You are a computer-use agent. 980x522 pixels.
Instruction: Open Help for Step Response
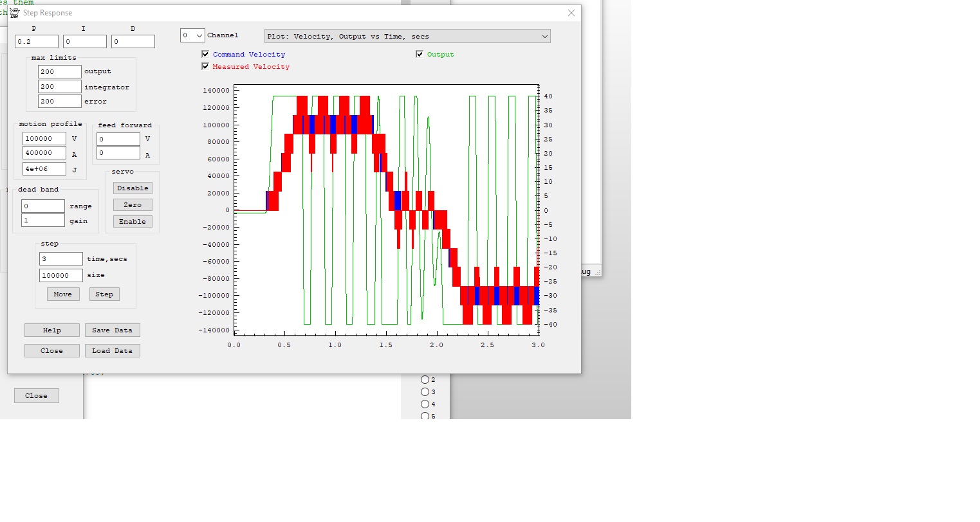[x=52, y=330]
